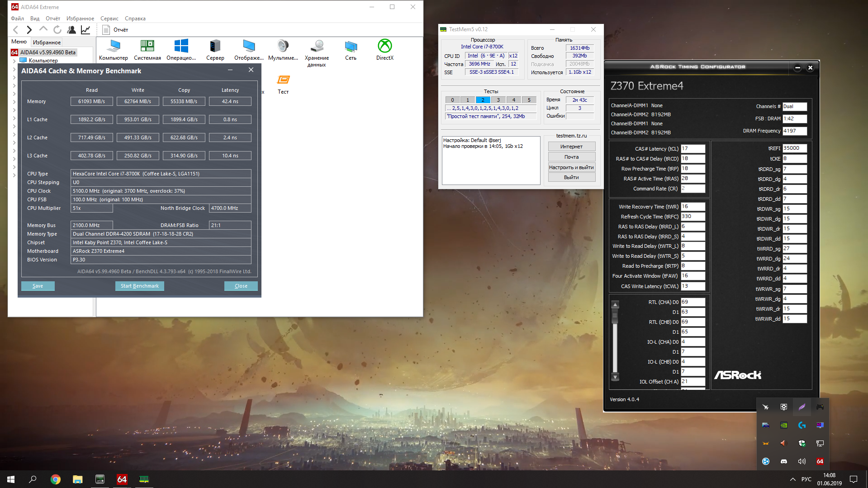868x488 pixels.
Task: Click the ASRock timing panel scrollbar thumb
Action: click(615, 317)
